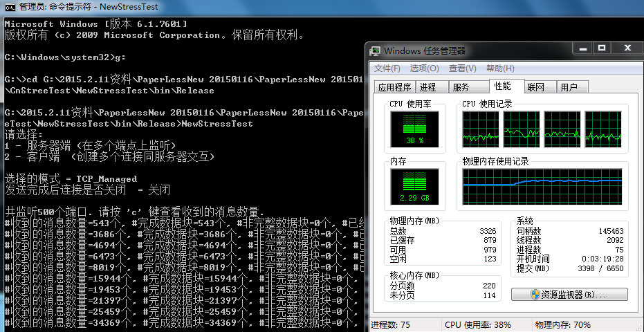Click the Command Prompt title text NewStressTest
644x332 pixels.
[129, 7]
